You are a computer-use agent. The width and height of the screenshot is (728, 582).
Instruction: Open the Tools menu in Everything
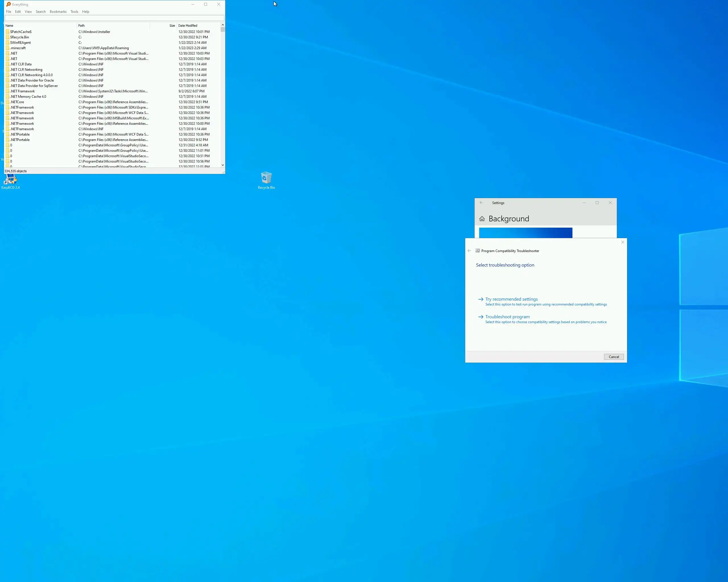(x=74, y=11)
